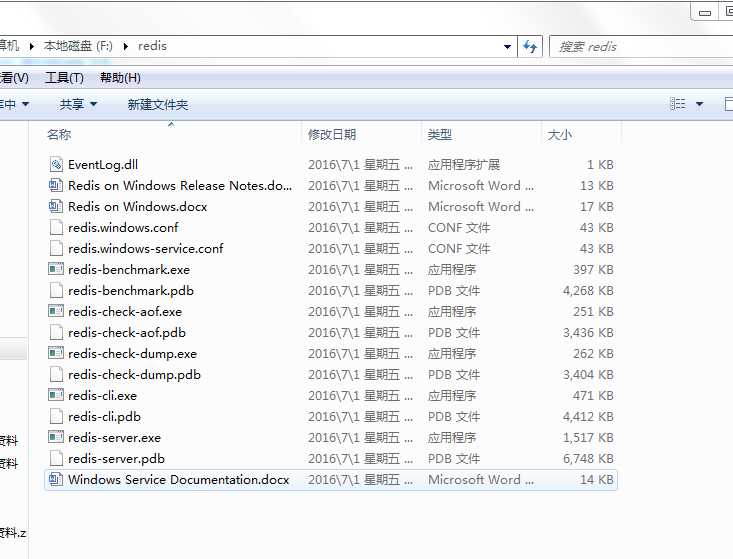Open the view options dropdown arrow
This screenshot has height=559, width=733.
pos(699,104)
